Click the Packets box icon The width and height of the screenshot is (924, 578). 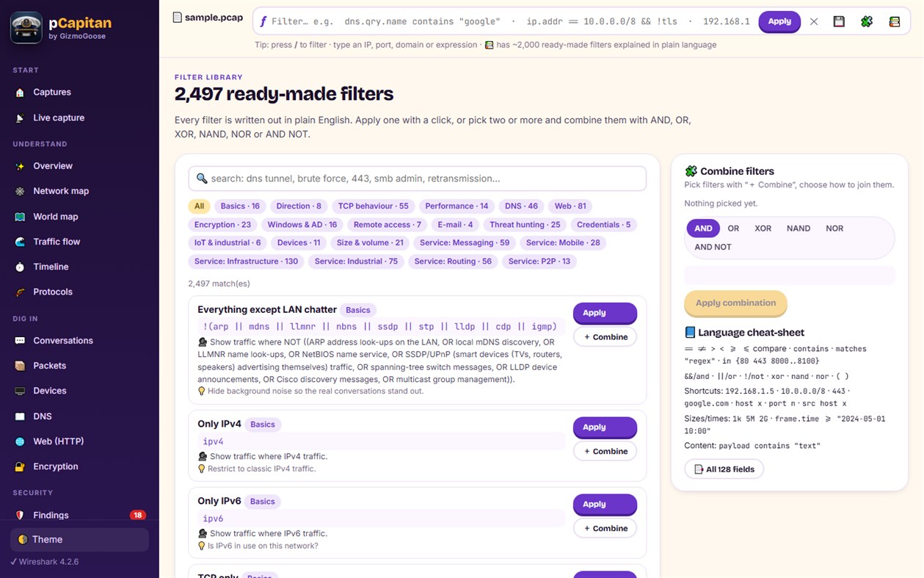pos(20,366)
